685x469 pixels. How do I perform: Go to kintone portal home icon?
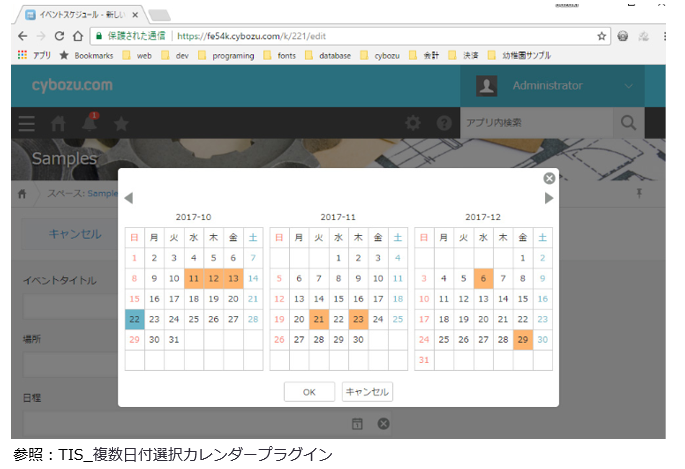pyautogui.click(x=58, y=124)
